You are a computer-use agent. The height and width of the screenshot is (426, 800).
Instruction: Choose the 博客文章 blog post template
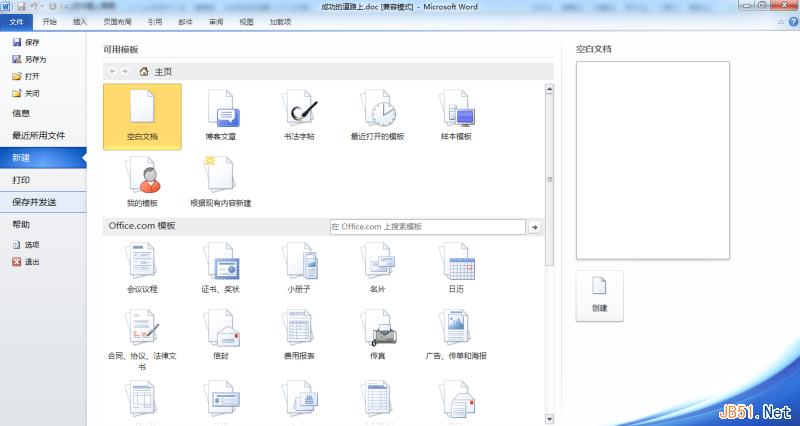221,115
